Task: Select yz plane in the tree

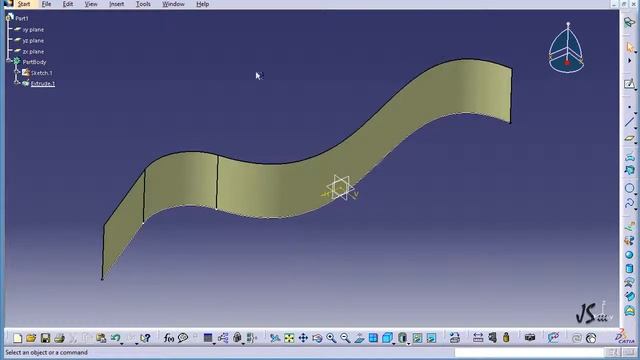Action: (33, 41)
